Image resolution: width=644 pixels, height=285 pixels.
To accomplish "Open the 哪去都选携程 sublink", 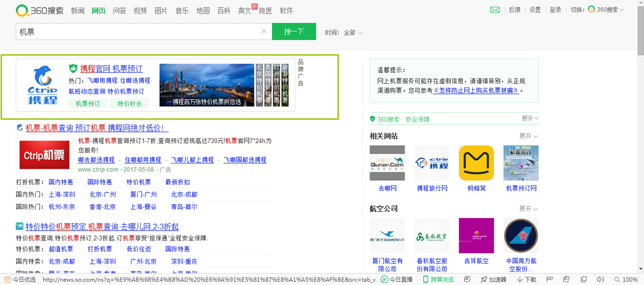I will pos(96,160).
